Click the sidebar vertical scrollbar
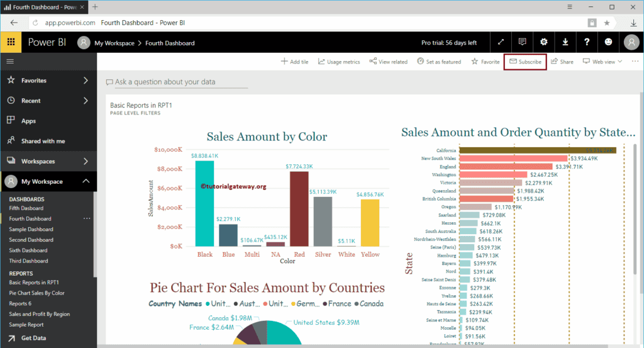The width and height of the screenshot is (644, 348). (x=95, y=234)
